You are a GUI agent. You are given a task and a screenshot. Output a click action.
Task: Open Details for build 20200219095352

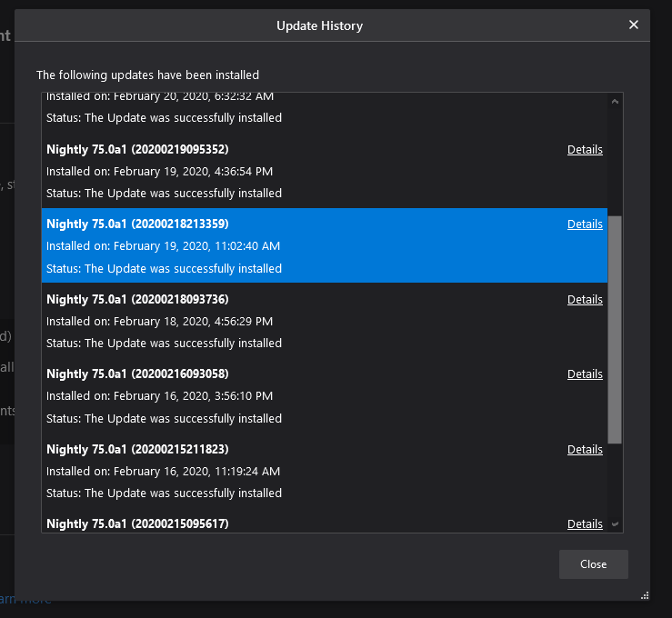tap(585, 149)
